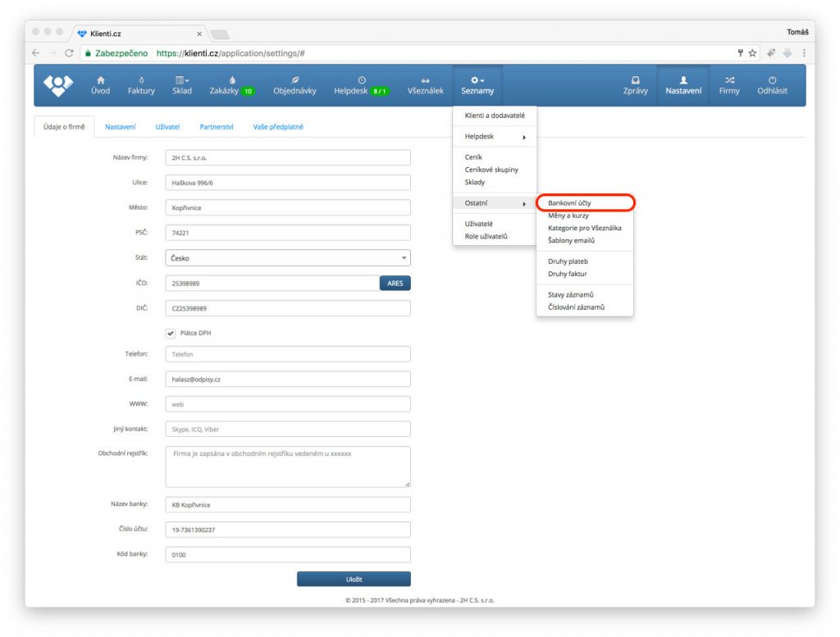The width and height of the screenshot is (840, 637).
Task: Open the Úvod home icon
Action: point(100,80)
